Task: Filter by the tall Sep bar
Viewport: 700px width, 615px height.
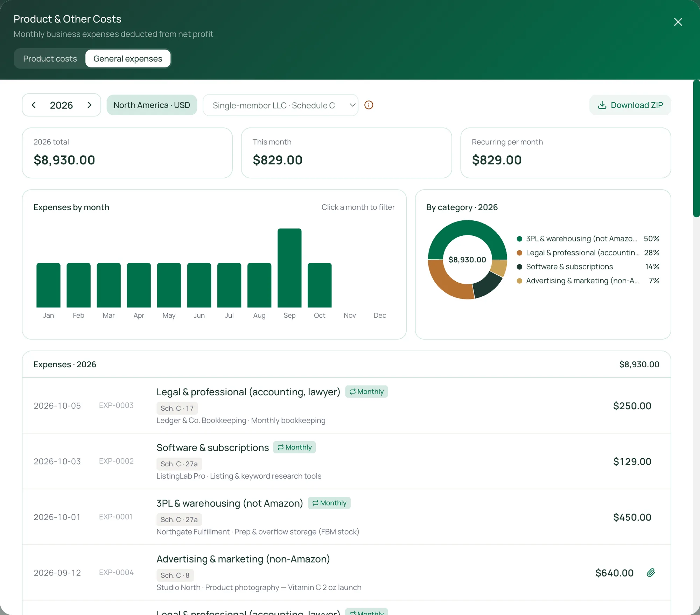Action: coord(289,268)
